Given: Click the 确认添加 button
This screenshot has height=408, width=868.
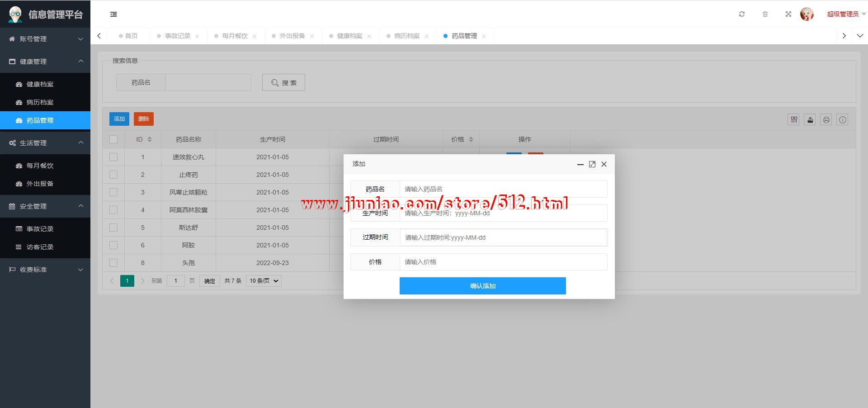Looking at the screenshot, I should coord(483,286).
